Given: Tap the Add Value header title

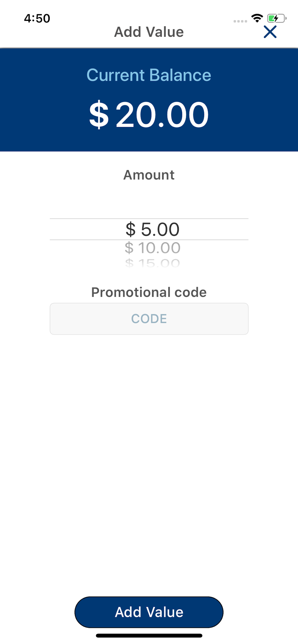Looking at the screenshot, I should (149, 32).
